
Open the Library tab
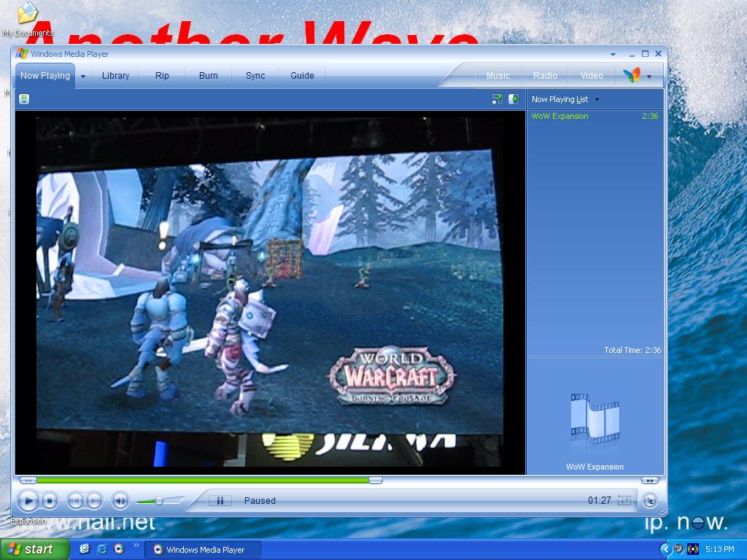coord(115,76)
